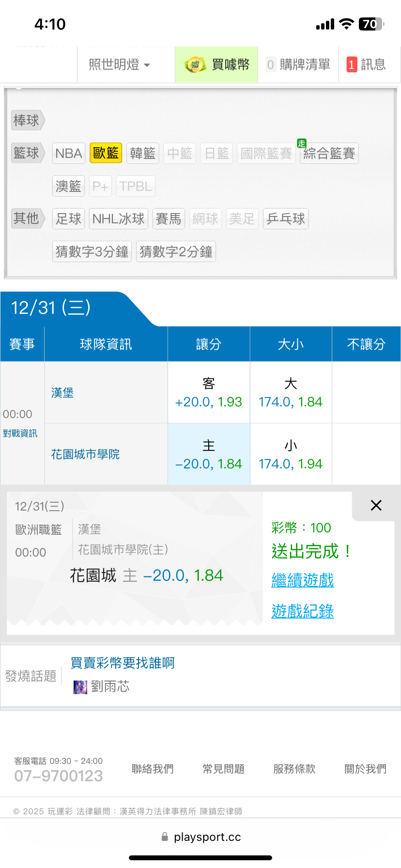Screen dimensions: 401x868
Task: Select 猜數字3分鐘 game
Action: coord(92,252)
